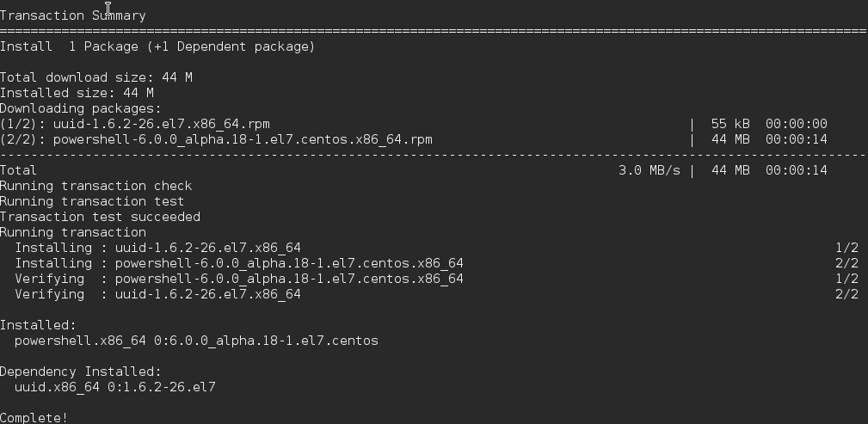Click the 'Downloading packages:' line
This screenshot has height=424, width=868.
81,108
